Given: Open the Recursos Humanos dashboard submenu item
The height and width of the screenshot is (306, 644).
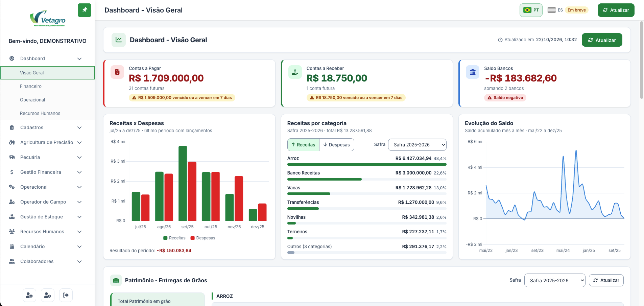Looking at the screenshot, I should pyautogui.click(x=47, y=113).
